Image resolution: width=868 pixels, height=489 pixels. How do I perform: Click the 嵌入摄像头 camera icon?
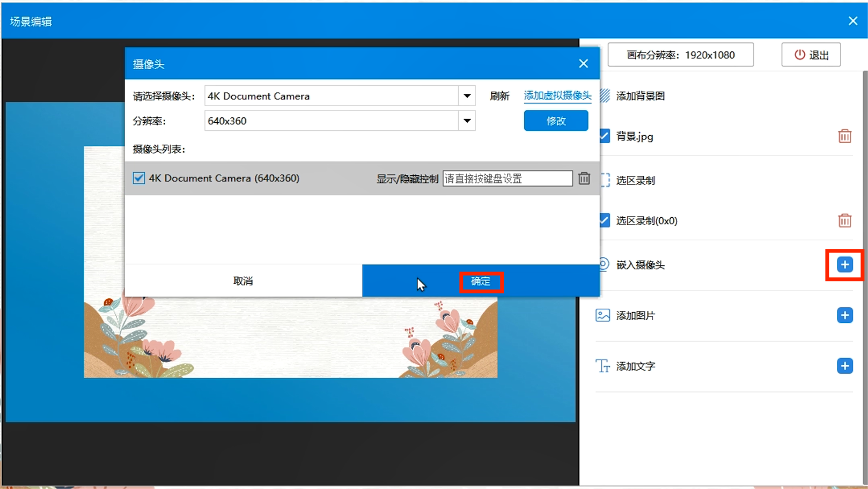(603, 265)
